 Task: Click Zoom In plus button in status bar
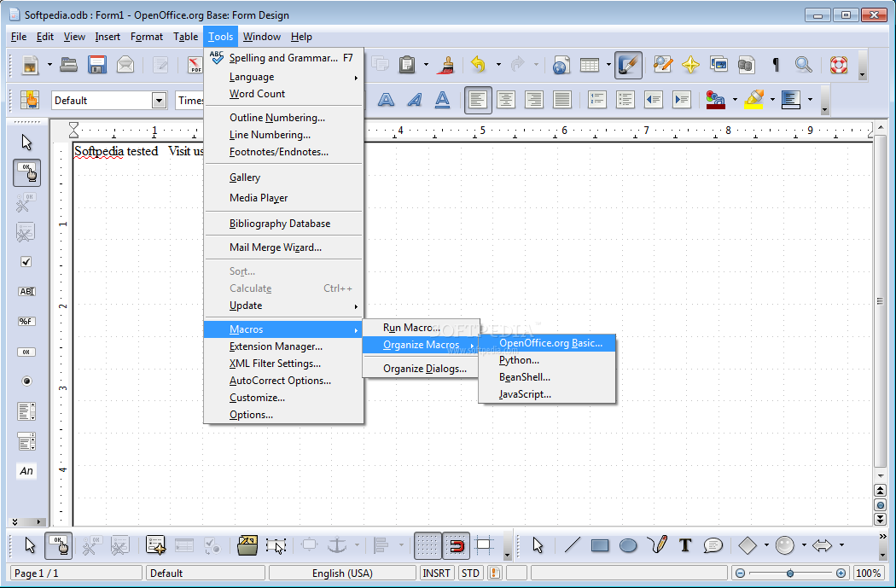point(841,573)
